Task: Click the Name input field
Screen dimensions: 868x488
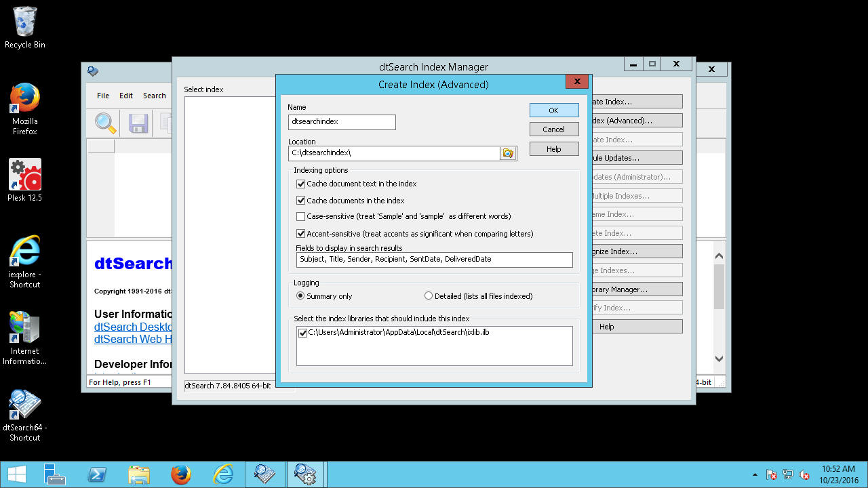Action: (x=342, y=122)
